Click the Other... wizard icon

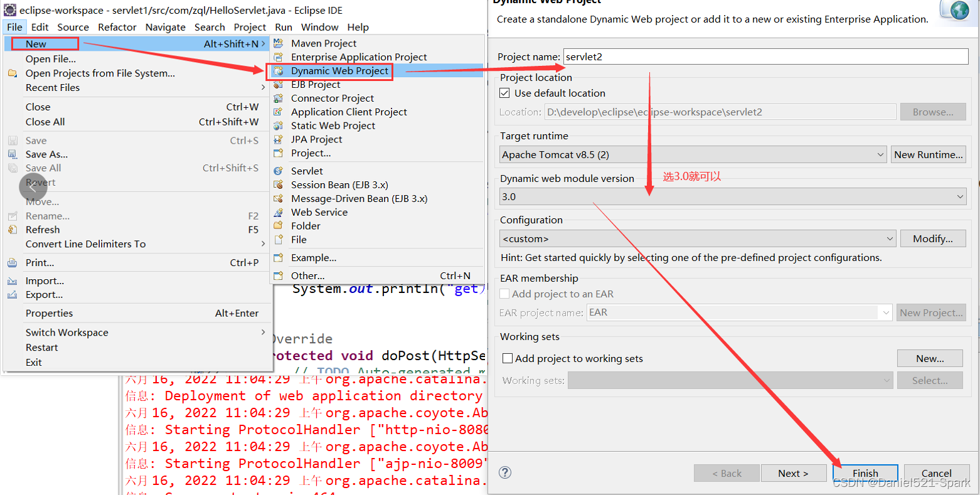coord(279,276)
